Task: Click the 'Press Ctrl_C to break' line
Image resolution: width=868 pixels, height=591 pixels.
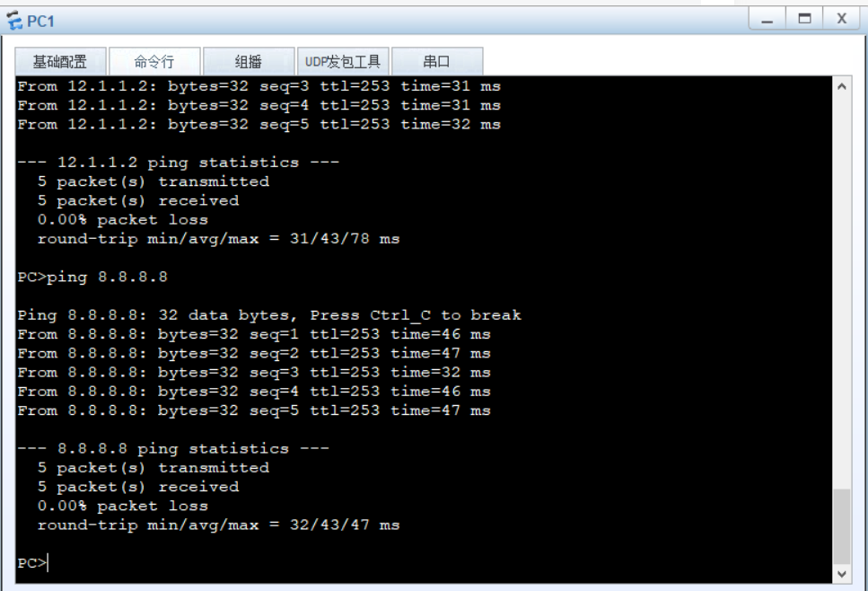Action: click(x=269, y=315)
